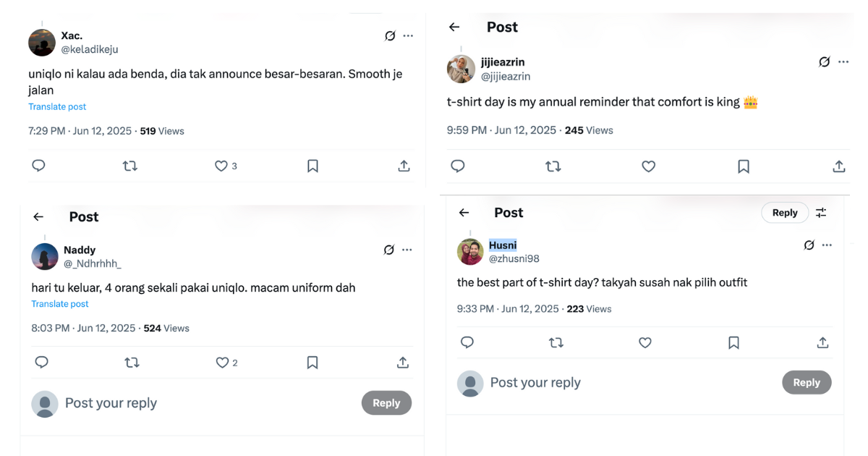Toggle bookmark on Husni's post
Image resolution: width=868 pixels, height=456 pixels.
tap(733, 342)
